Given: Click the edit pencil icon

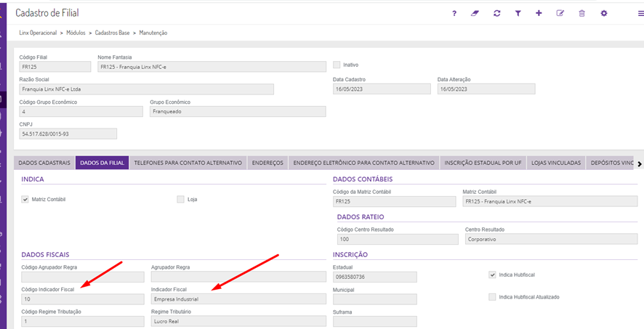Looking at the screenshot, I should point(560,13).
